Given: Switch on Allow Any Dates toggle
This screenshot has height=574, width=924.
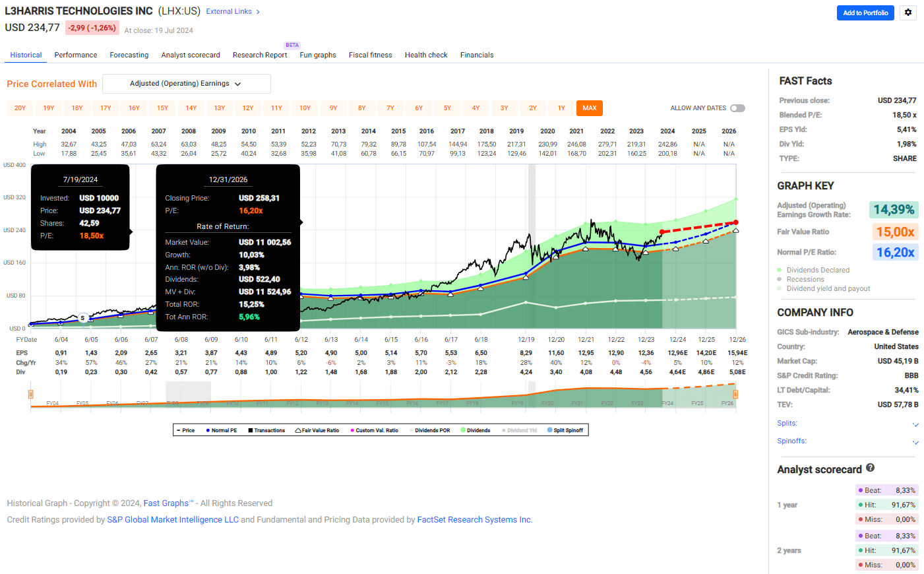Looking at the screenshot, I should tap(737, 108).
